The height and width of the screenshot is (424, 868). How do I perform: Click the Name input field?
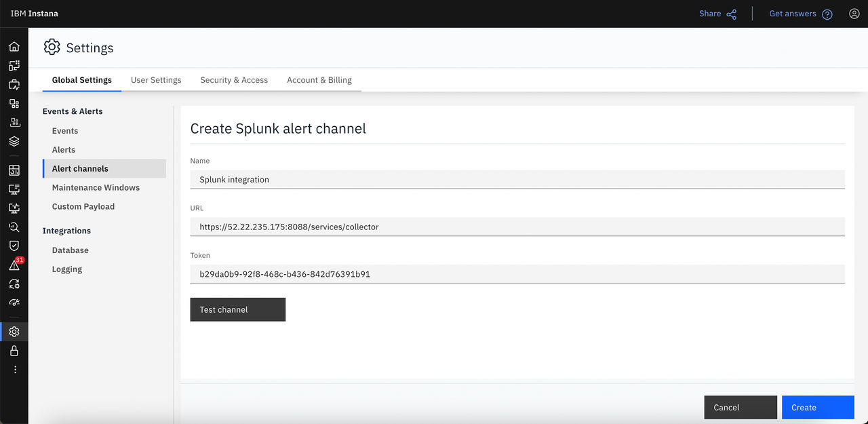point(517,180)
